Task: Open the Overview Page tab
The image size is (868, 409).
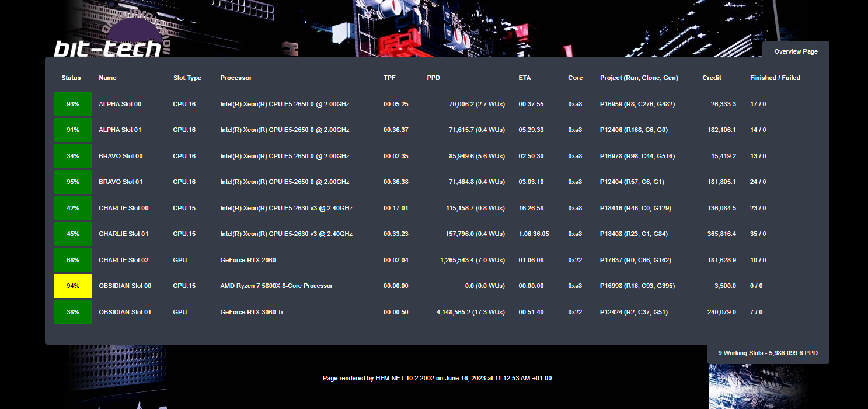Action: [796, 51]
